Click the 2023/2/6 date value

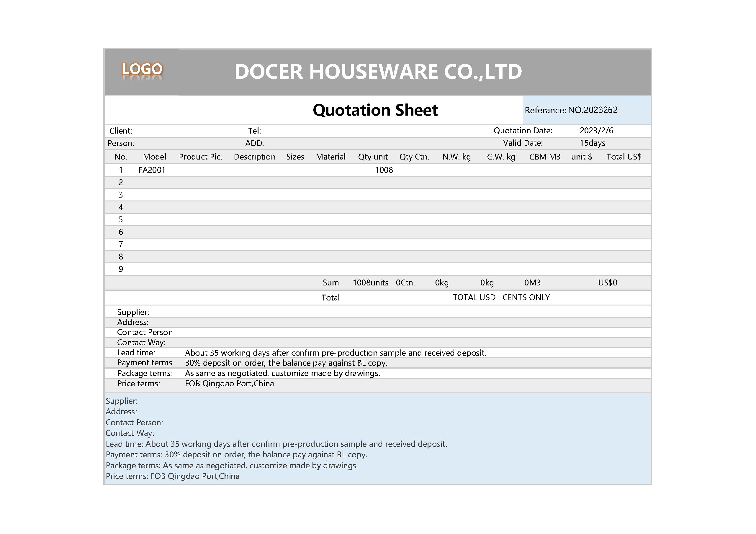click(596, 131)
